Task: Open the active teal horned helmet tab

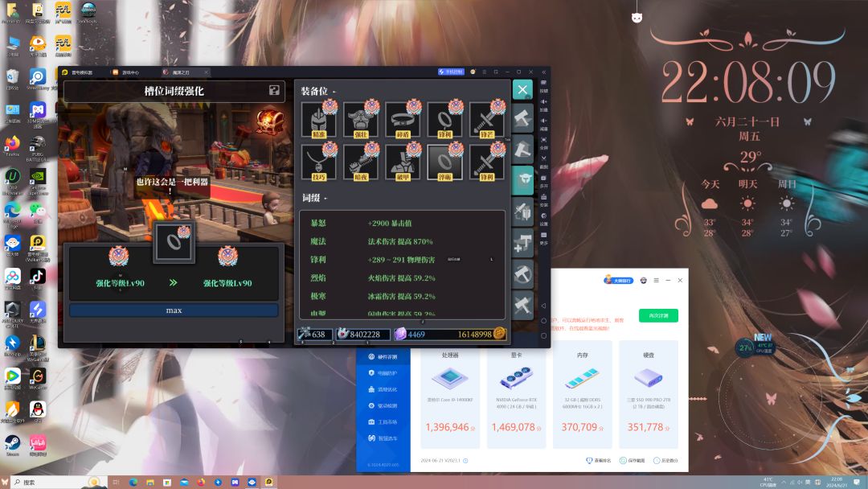Action: point(522,180)
